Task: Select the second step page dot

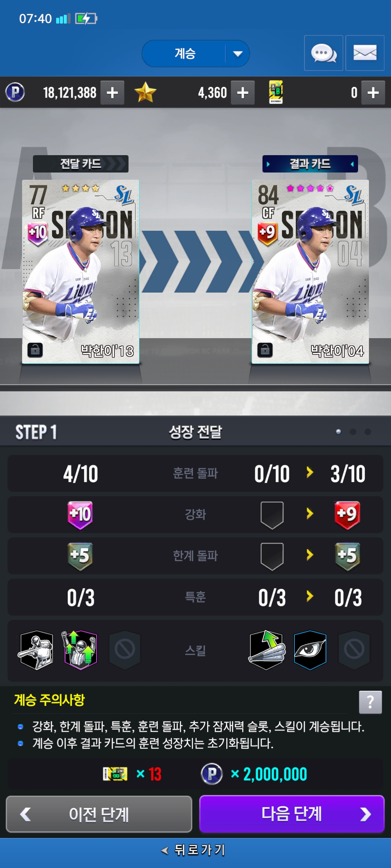Action: click(x=353, y=432)
